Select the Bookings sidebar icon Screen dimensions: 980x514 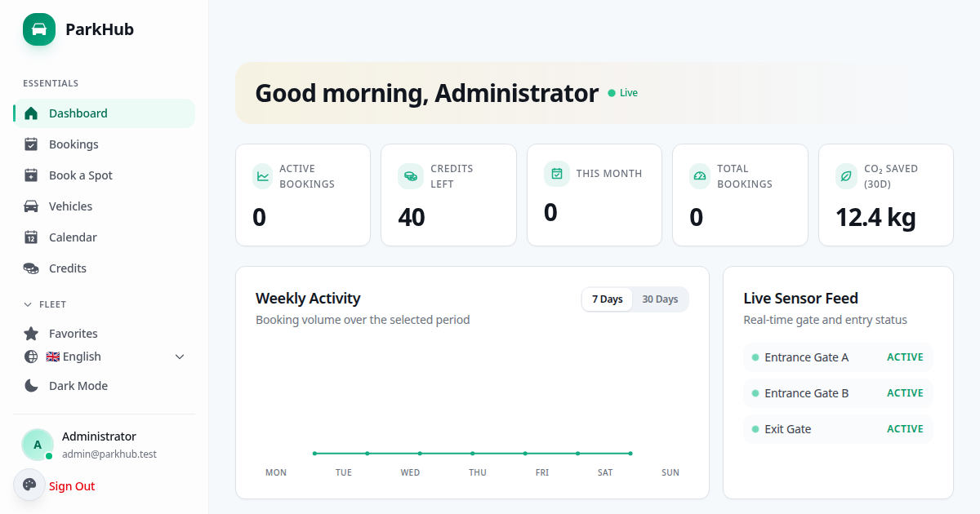pos(31,144)
